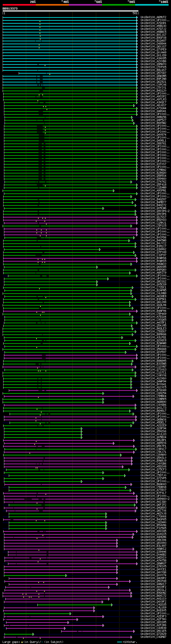Viewport: 171px width, 644px height.
Task: Open hit UniRef100_A5BG30
Action: 153,26
